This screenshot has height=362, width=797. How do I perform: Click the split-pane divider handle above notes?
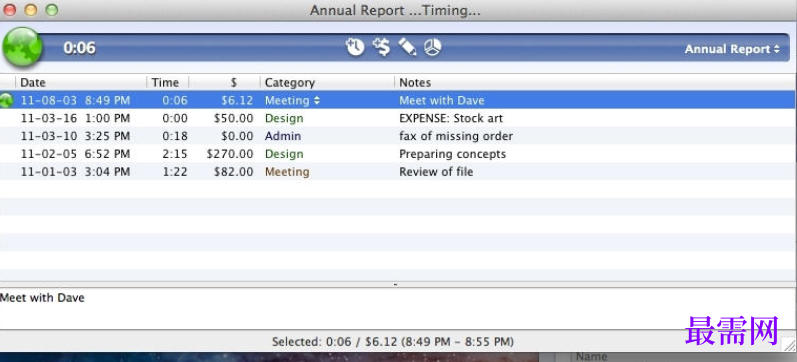coord(395,285)
